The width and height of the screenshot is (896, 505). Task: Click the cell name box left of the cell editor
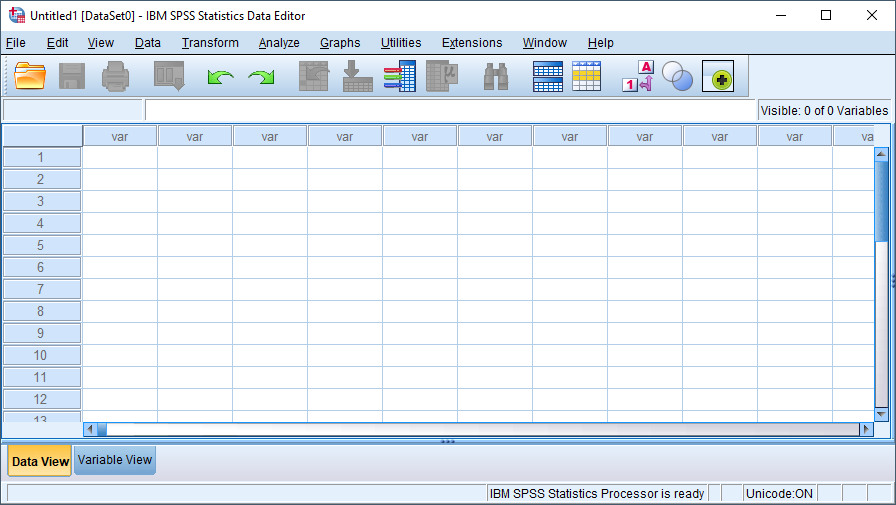[x=73, y=110]
